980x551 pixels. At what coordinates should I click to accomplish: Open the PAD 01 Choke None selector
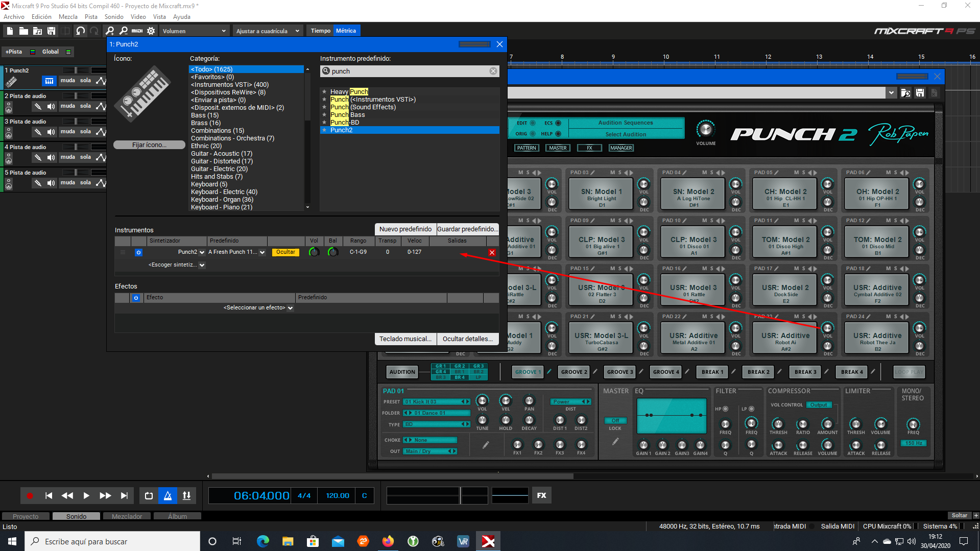pos(430,440)
